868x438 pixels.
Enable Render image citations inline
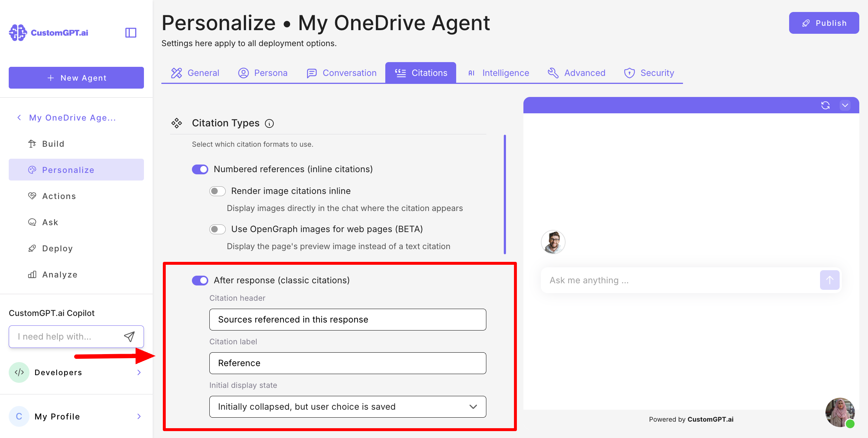tap(217, 191)
